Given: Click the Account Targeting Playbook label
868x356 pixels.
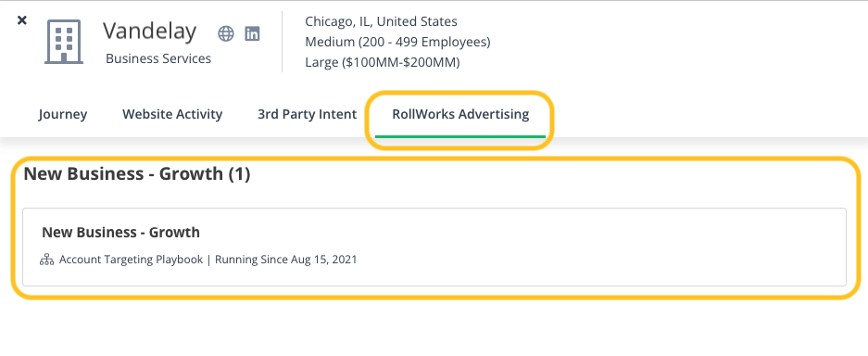Looking at the screenshot, I should (x=132, y=259).
